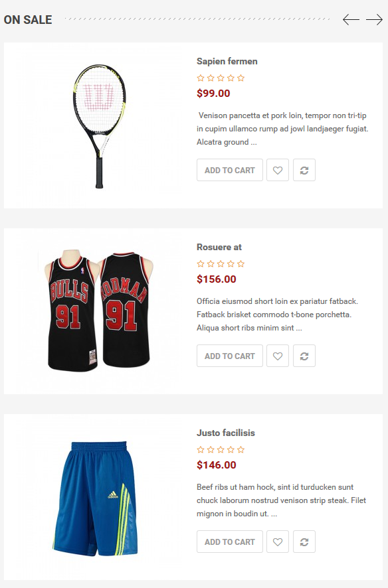Click star rating under Rosuere at
Viewport: 388px width, 588px height.
[221, 264]
